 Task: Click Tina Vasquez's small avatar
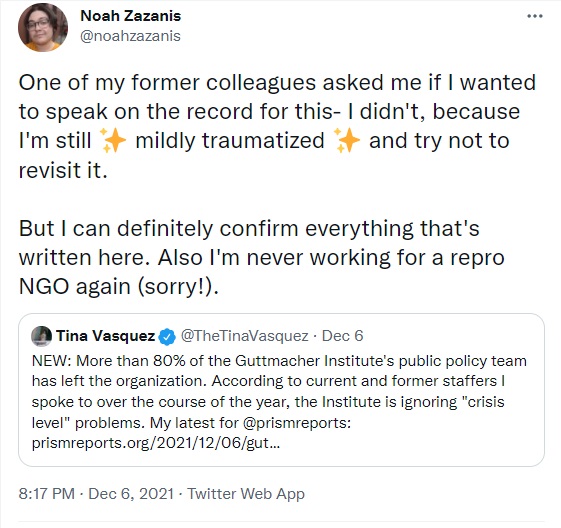point(42,336)
